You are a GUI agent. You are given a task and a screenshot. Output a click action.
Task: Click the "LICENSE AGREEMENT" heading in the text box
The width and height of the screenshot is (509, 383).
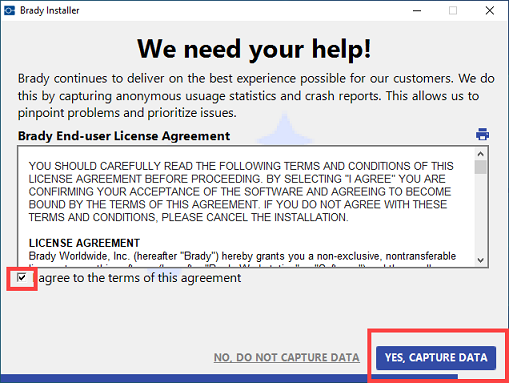point(84,243)
